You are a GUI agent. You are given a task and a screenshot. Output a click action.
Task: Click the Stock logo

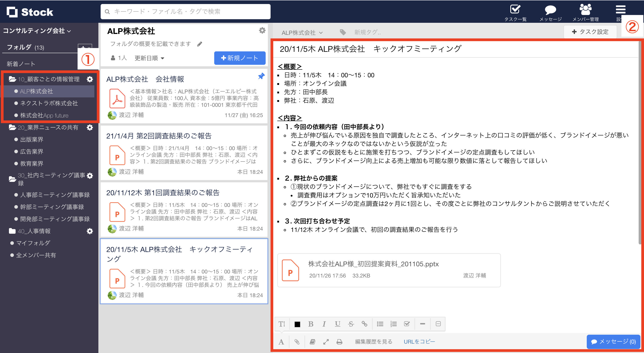30,12
